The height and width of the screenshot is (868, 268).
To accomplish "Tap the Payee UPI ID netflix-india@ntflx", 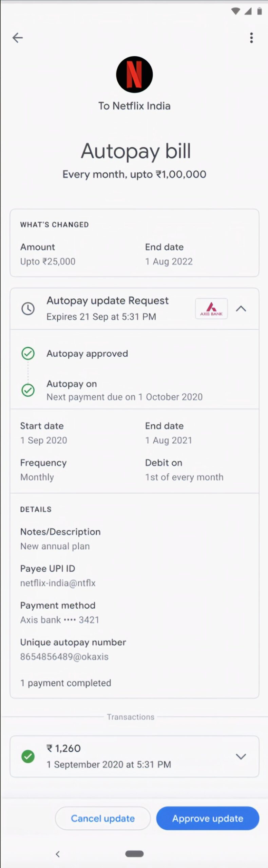I will click(x=58, y=583).
